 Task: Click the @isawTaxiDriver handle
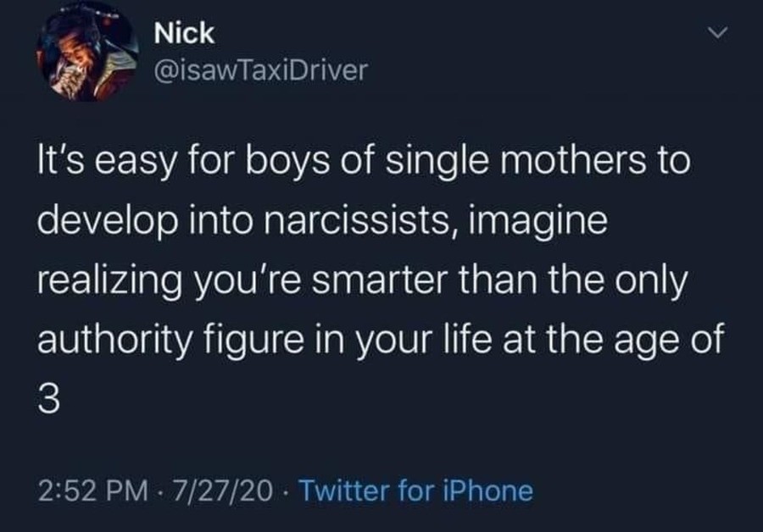[260, 69]
